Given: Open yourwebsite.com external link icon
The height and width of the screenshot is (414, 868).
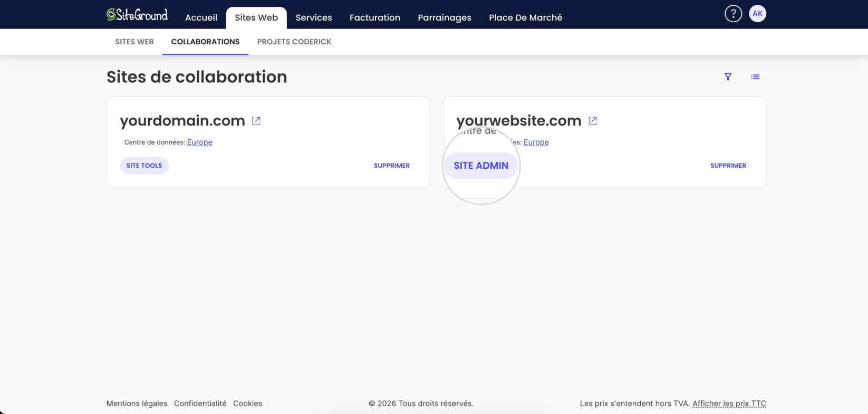Looking at the screenshot, I should coord(593,121).
